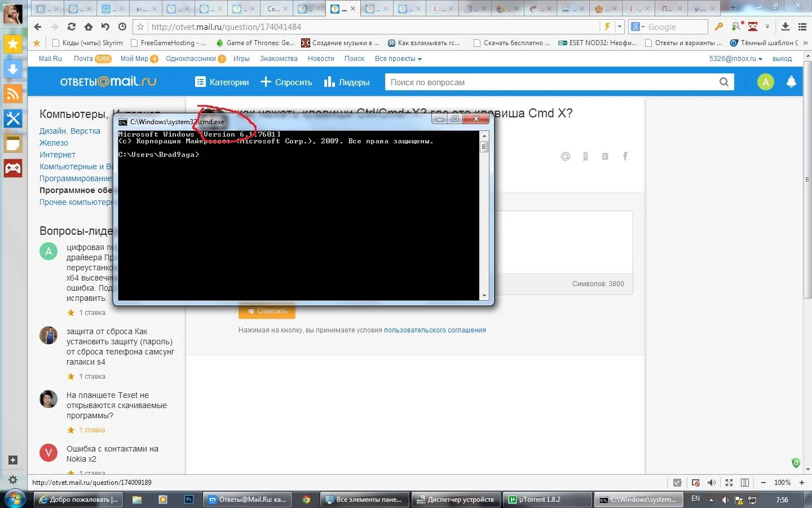Click the key password manager icon

click(x=719, y=27)
